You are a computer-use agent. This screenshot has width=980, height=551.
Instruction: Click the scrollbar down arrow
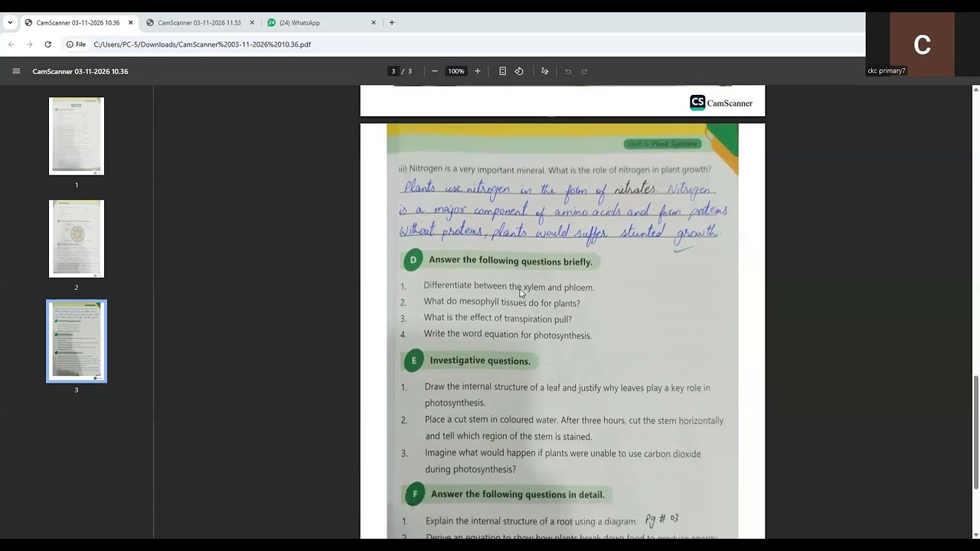975,535
